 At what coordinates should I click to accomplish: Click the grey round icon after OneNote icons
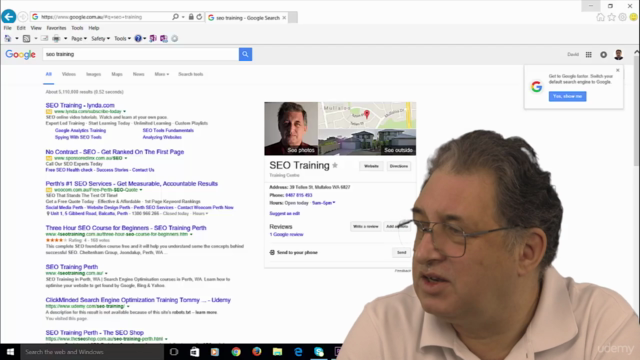tap(175, 38)
